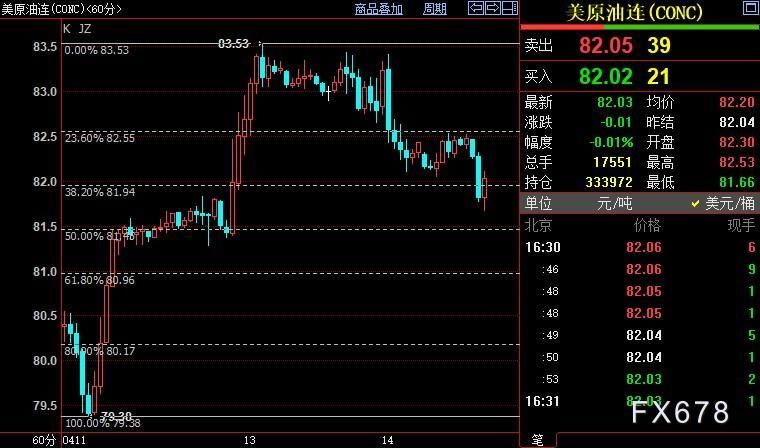
Task: Click the 昨结 value 82.04
Action: tap(737, 122)
